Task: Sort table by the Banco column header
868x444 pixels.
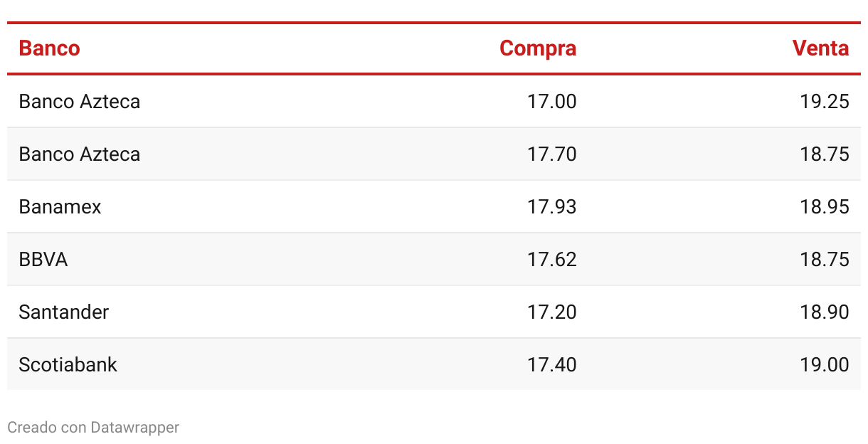Action: point(49,48)
